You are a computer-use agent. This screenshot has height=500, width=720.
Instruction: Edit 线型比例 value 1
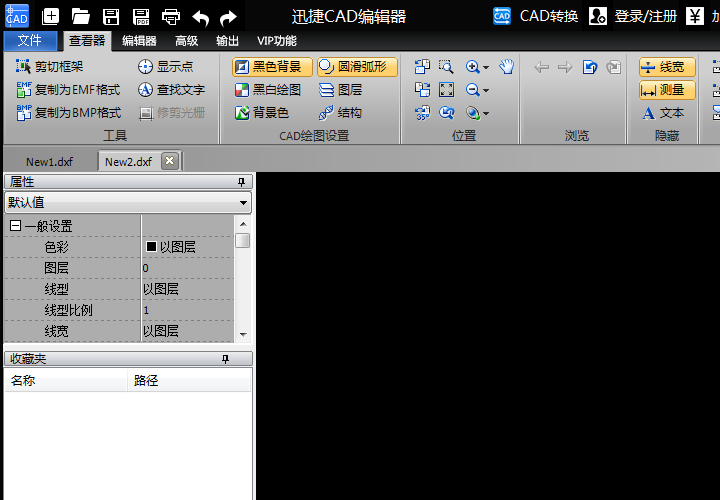tap(188, 310)
